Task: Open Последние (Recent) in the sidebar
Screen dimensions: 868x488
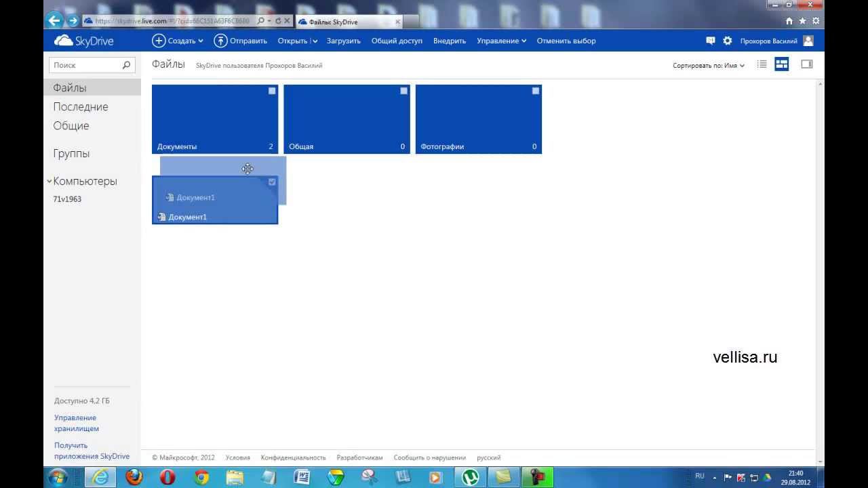Action: pos(81,106)
